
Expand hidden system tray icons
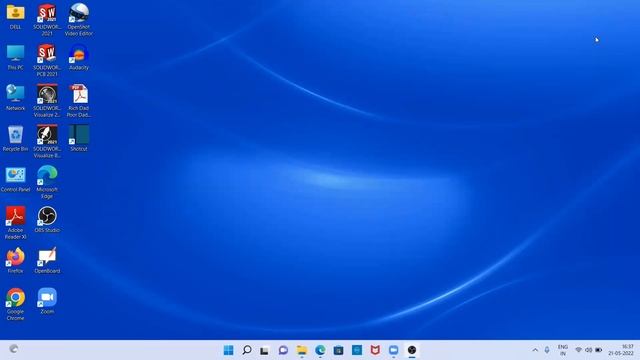pos(535,350)
